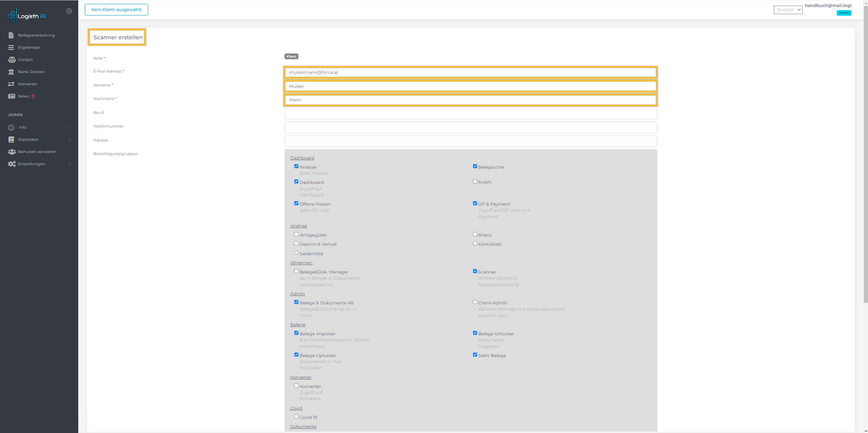The image size is (868, 433).
Task: Enable the finAPI checkbox
Action: pyautogui.click(x=475, y=181)
